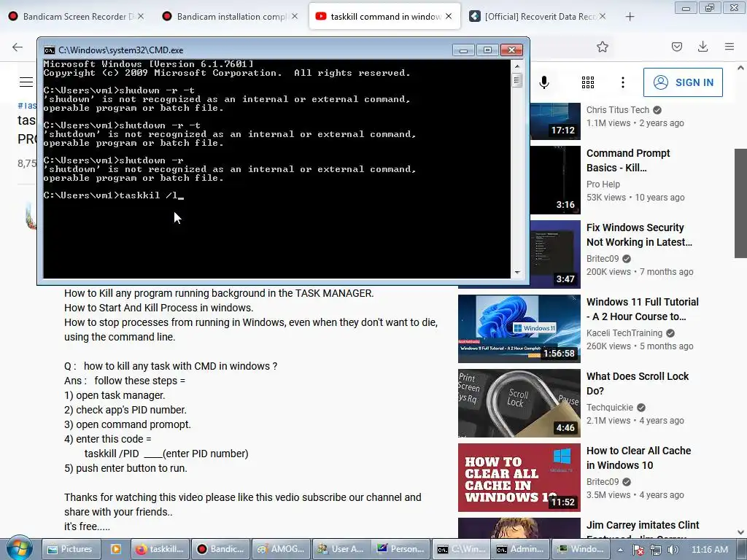
Task: Click the SIGN IN button
Action: tap(683, 82)
